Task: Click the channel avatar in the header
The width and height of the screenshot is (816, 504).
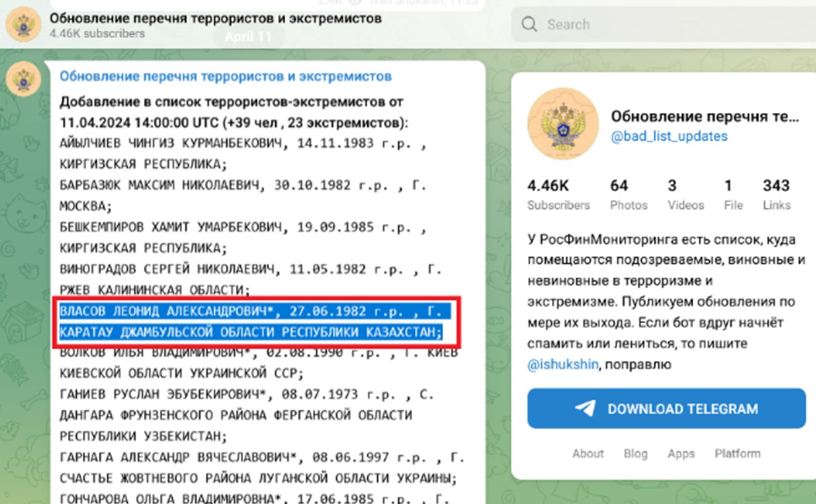Action: coord(23,25)
